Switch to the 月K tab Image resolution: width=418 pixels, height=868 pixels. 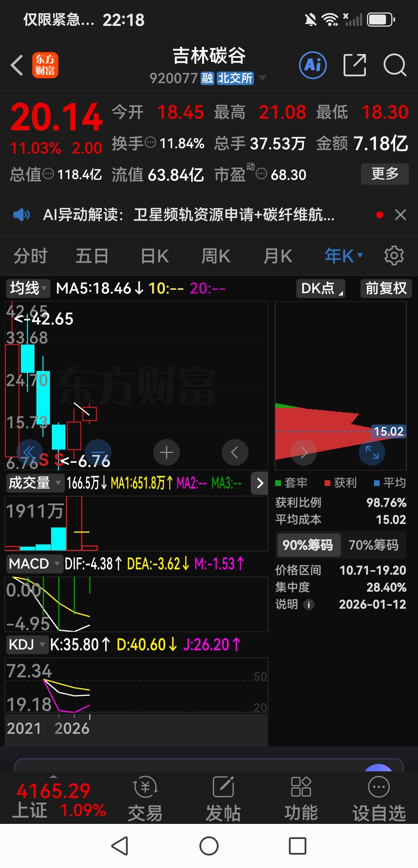coord(278,256)
